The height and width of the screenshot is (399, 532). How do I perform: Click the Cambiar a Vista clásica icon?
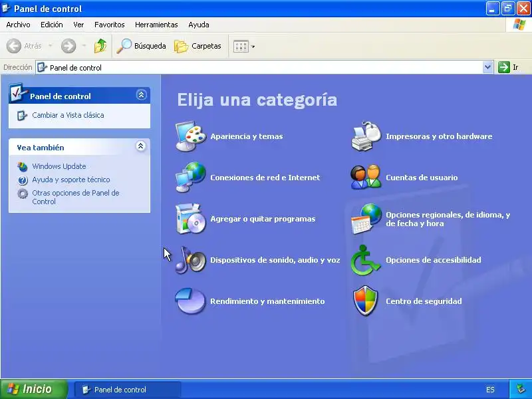click(22, 115)
